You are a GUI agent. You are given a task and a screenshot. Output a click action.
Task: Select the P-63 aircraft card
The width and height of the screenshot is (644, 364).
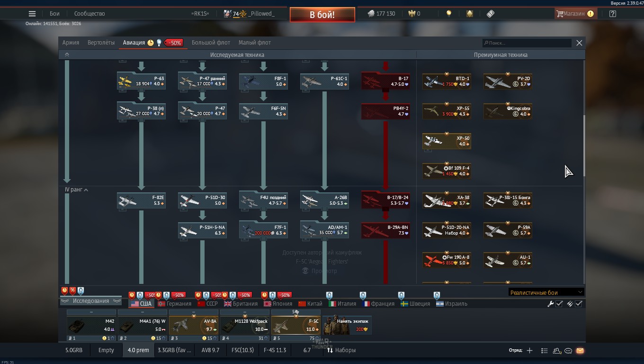coord(141,81)
